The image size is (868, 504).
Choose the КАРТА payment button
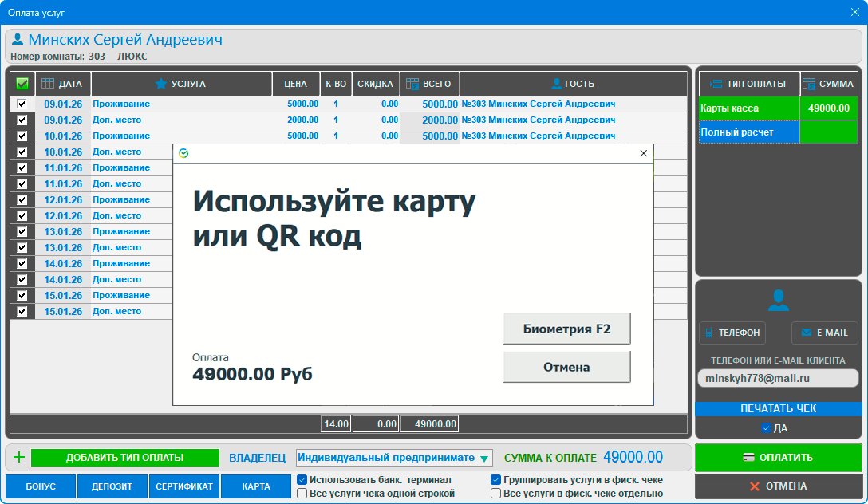256,486
